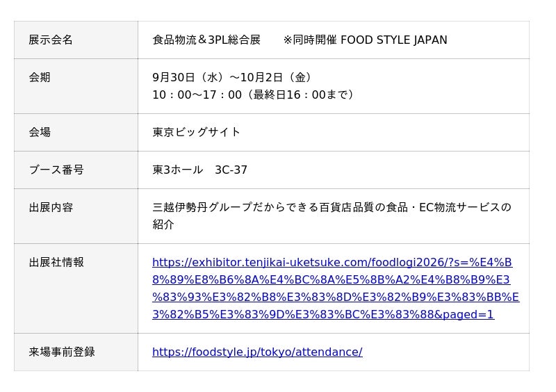Click the date 9月30日（水）～10月2日（金）
The image size is (556, 392).
(234, 77)
